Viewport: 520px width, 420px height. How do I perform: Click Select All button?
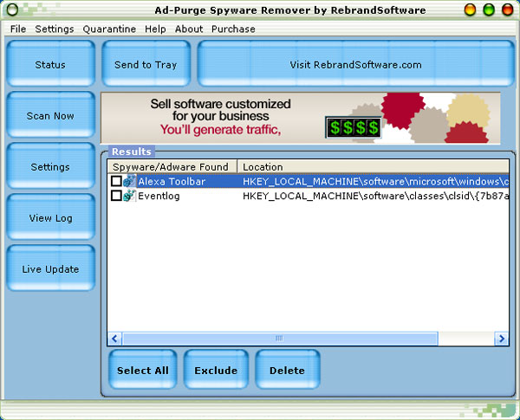click(x=143, y=369)
